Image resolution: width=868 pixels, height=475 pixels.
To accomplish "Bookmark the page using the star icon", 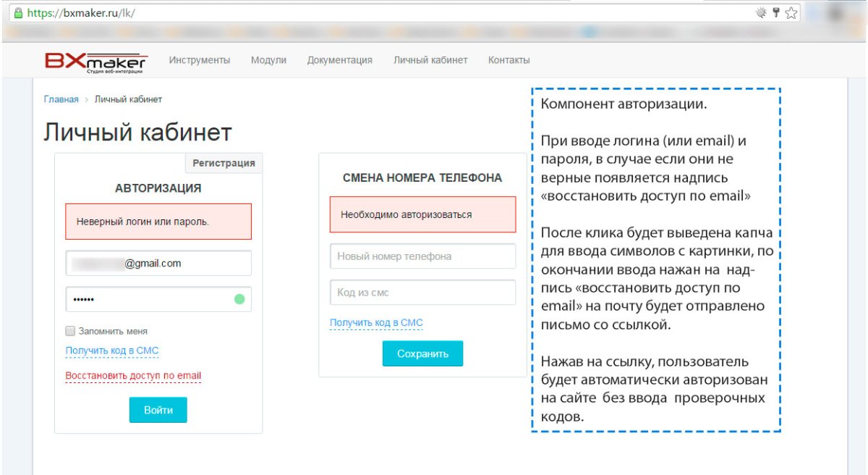I will tap(790, 12).
